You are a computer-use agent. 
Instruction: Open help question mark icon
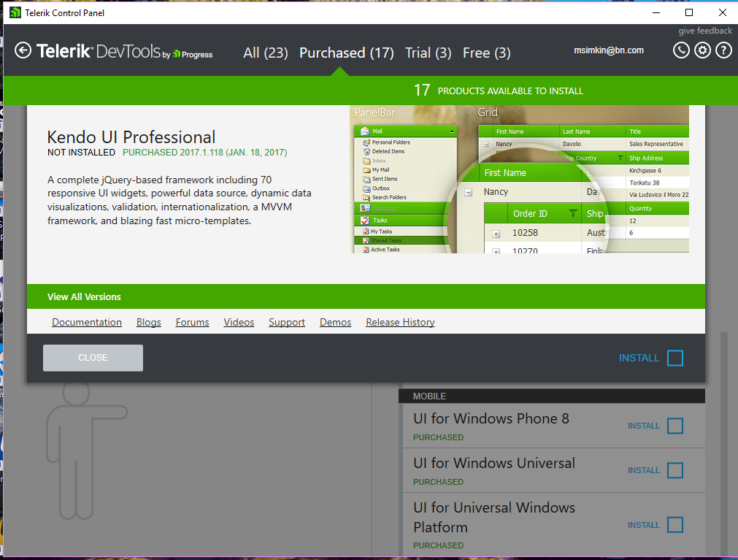coord(723,50)
